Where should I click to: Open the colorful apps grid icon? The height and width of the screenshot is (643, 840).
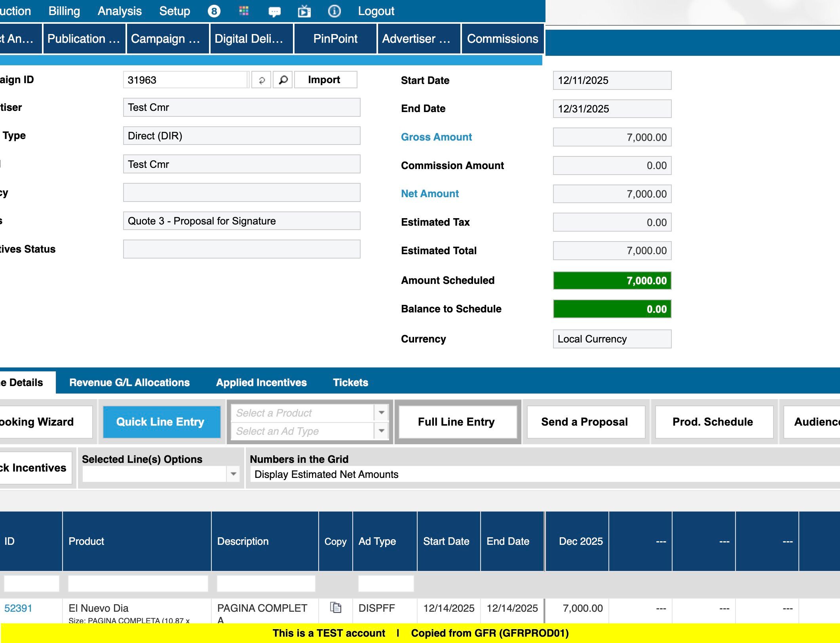click(x=244, y=11)
